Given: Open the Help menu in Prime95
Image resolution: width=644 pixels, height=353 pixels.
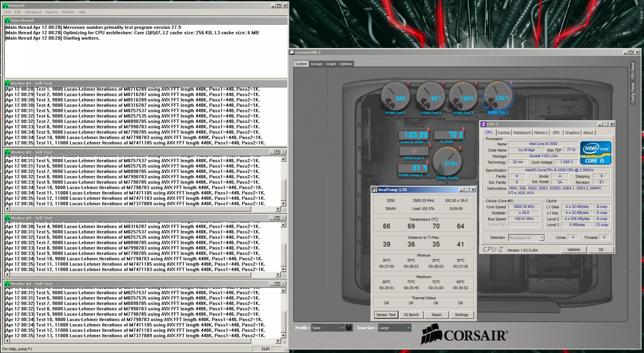Looking at the screenshot, I should click(x=82, y=12).
